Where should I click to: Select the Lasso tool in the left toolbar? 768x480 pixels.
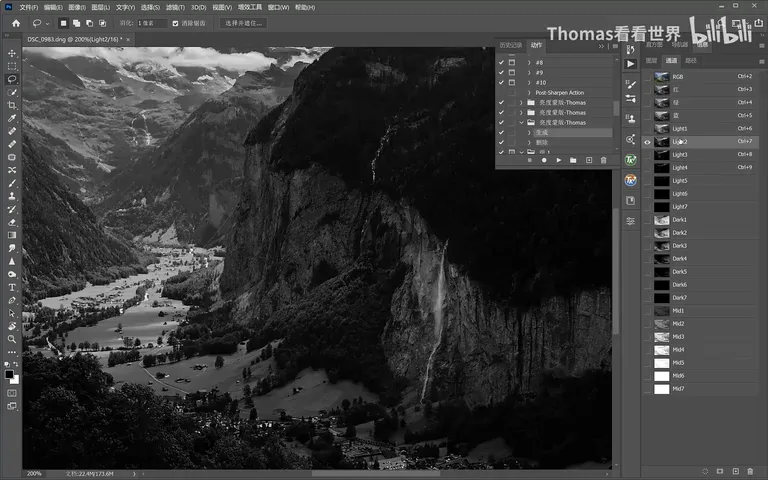(12, 79)
